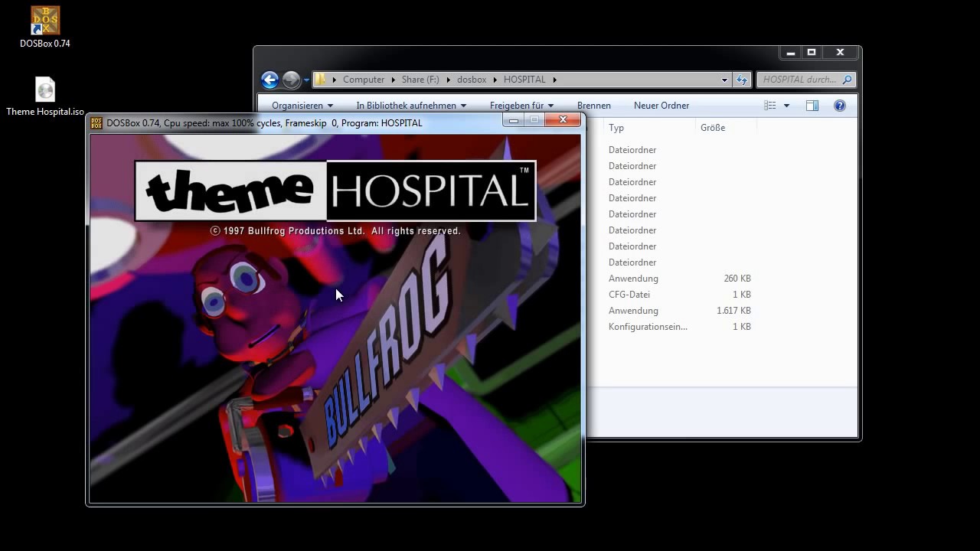
Task: Select the Anwendung row with 260 KB
Action: tap(681, 279)
